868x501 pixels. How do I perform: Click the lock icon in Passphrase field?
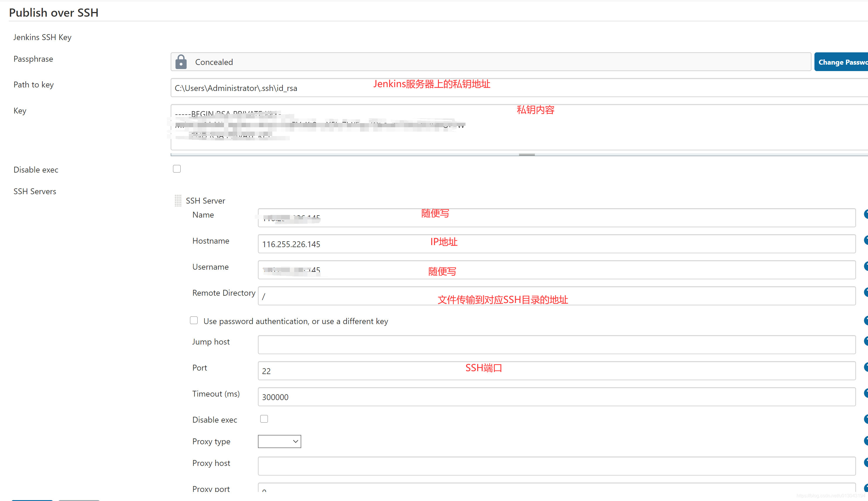[181, 62]
